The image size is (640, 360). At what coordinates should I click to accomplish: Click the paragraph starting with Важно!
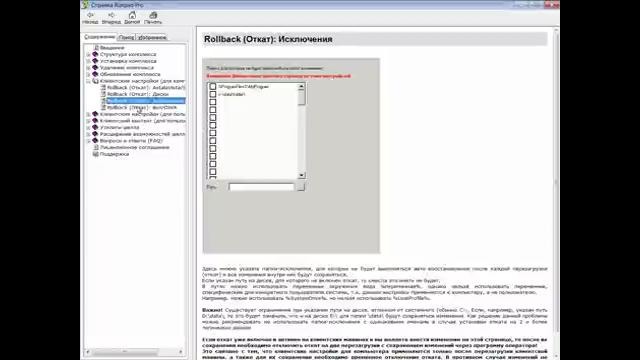[375, 319]
